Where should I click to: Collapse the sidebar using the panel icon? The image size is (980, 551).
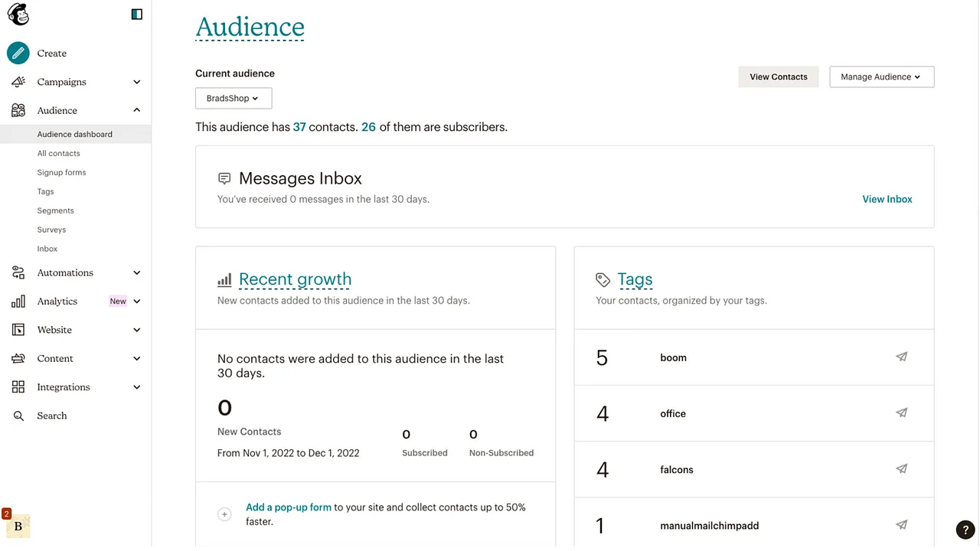point(136,14)
